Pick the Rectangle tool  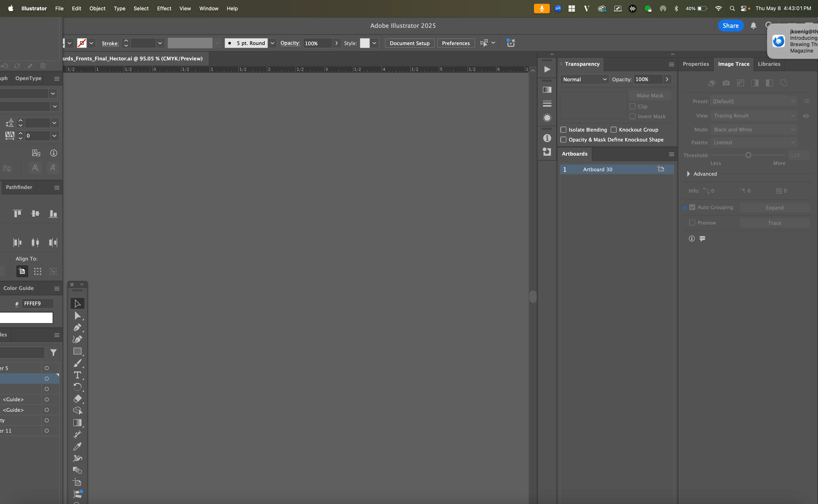pos(77,351)
